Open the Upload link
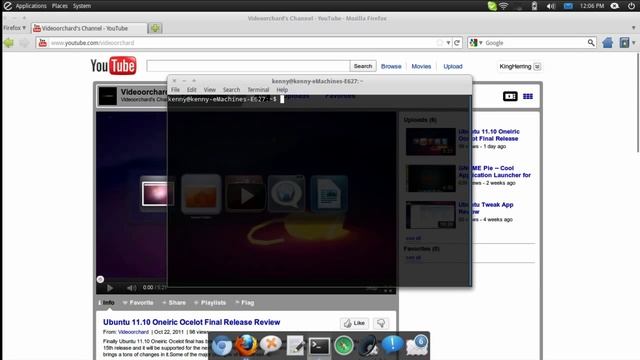 (453, 66)
